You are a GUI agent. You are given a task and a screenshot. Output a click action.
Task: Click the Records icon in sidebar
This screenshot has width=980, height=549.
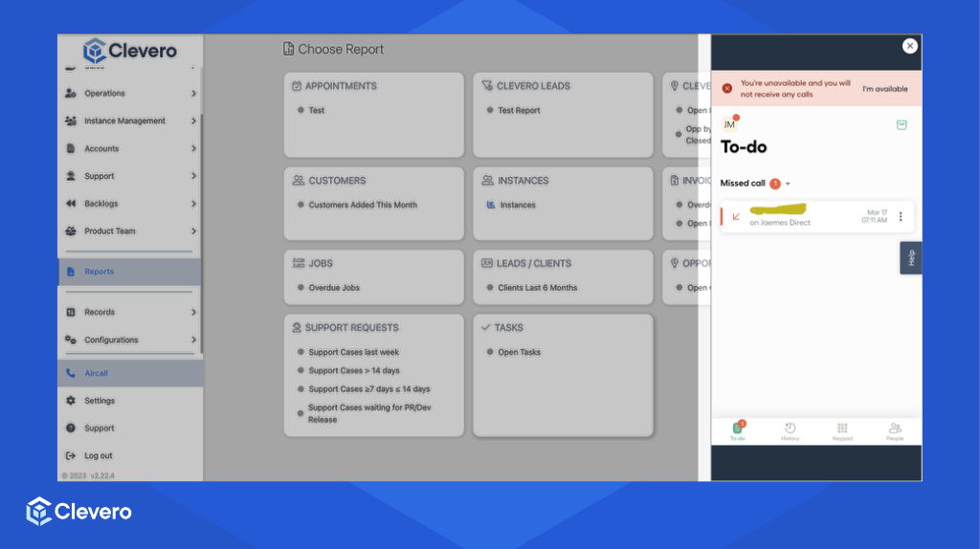coord(71,313)
